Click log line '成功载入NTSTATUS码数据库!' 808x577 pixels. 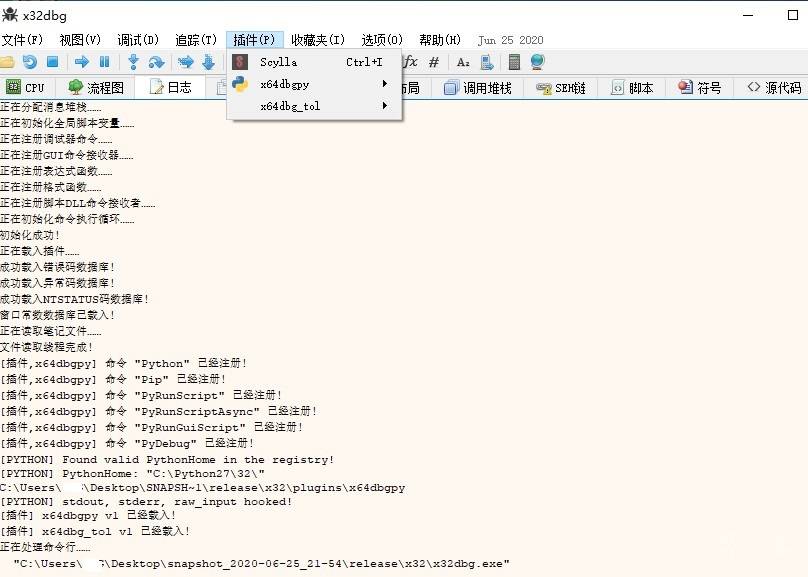74,299
